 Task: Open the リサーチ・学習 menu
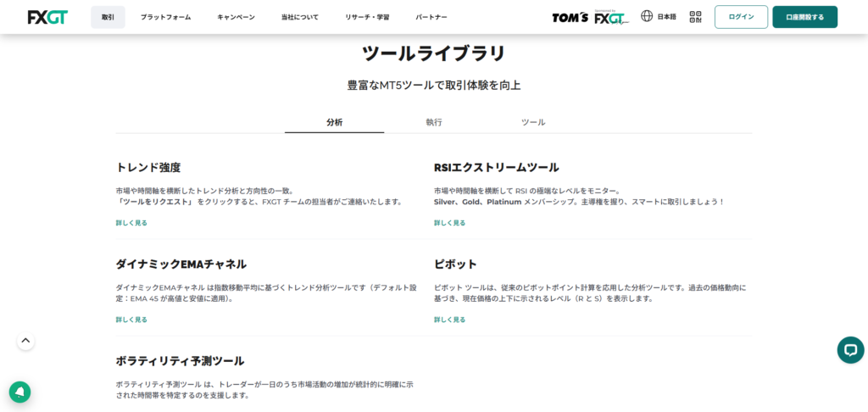click(x=367, y=17)
